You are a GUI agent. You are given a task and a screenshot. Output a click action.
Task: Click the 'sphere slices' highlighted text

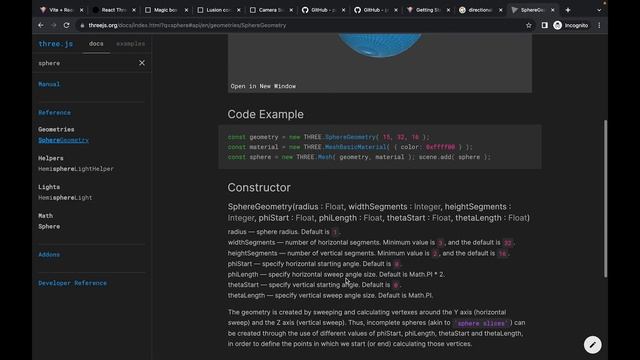pos(481,323)
